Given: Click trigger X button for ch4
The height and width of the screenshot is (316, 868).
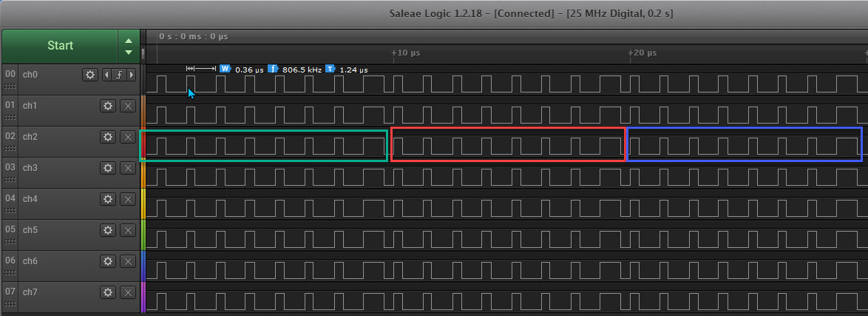Looking at the screenshot, I should coord(127,199).
